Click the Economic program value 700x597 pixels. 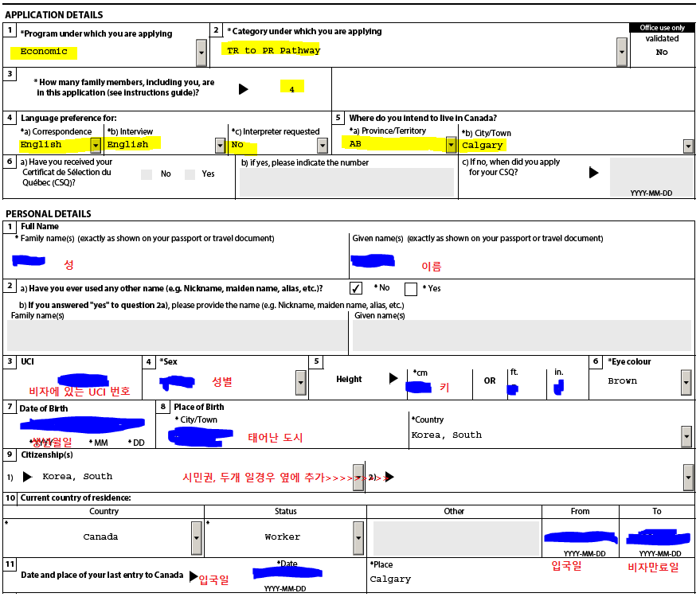(44, 53)
